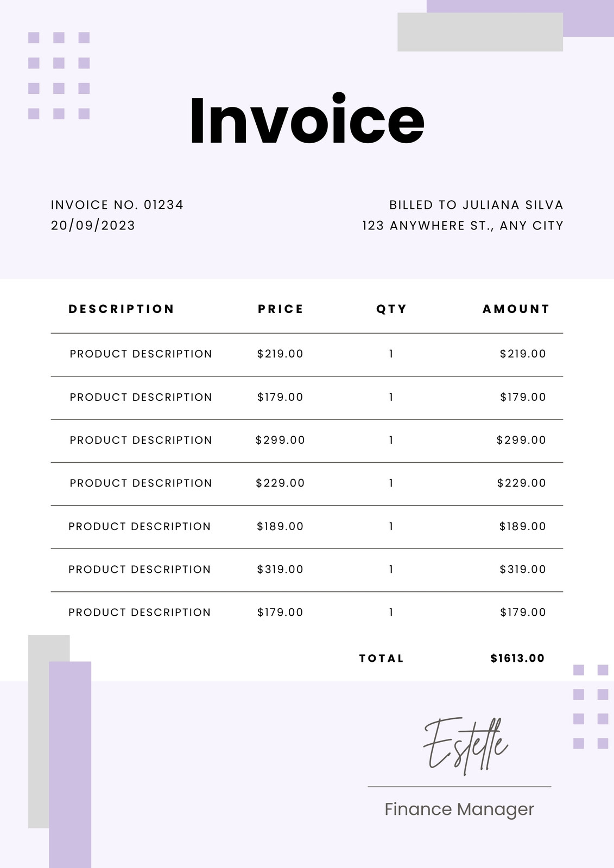Select the INVOICE NO. 01234 text
Image resolution: width=614 pixels, height=868 pixels.
point(117,205)
